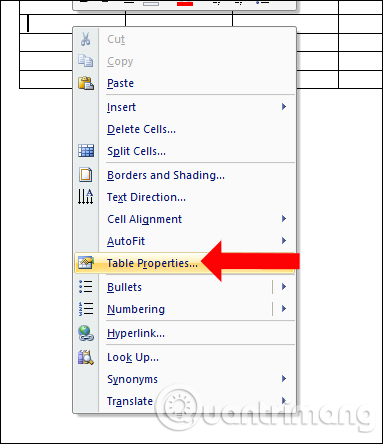This screenshot has width=383, height=444.
Task: Expand the AutoFit submenu arrow
Action: click(x=284, y=241)
